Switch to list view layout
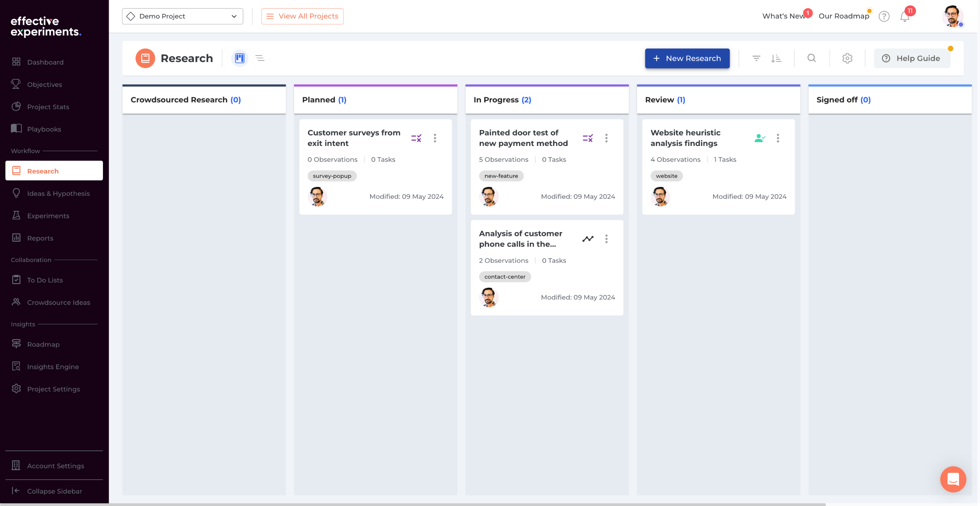The width and height of the screenshot is (980, 506). click(260, 58)
